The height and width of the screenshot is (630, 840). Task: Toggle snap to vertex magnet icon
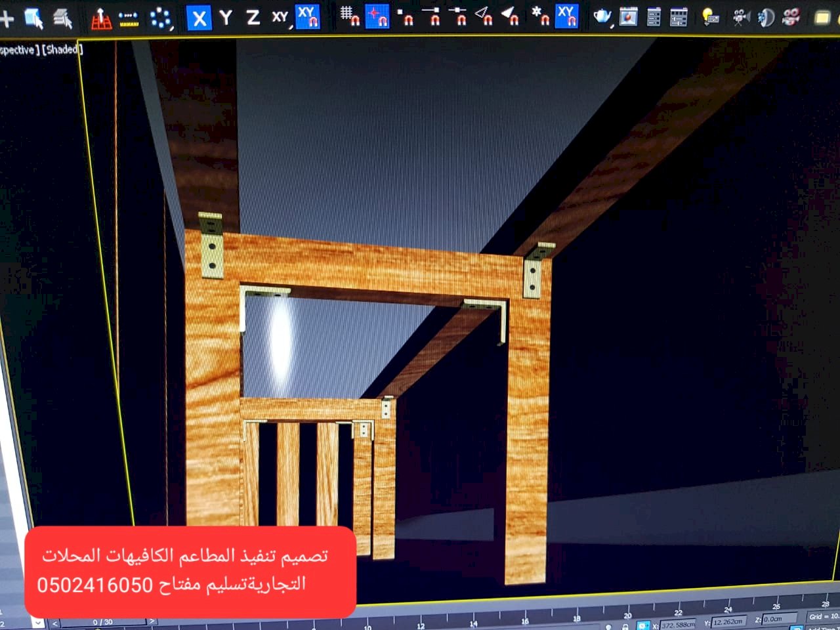click(x=405, y=16)
